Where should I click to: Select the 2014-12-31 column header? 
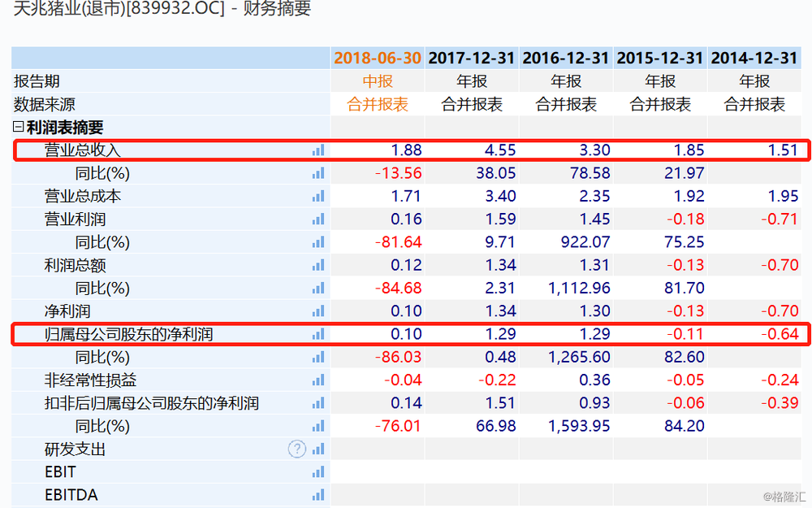(x=754, y=58)
